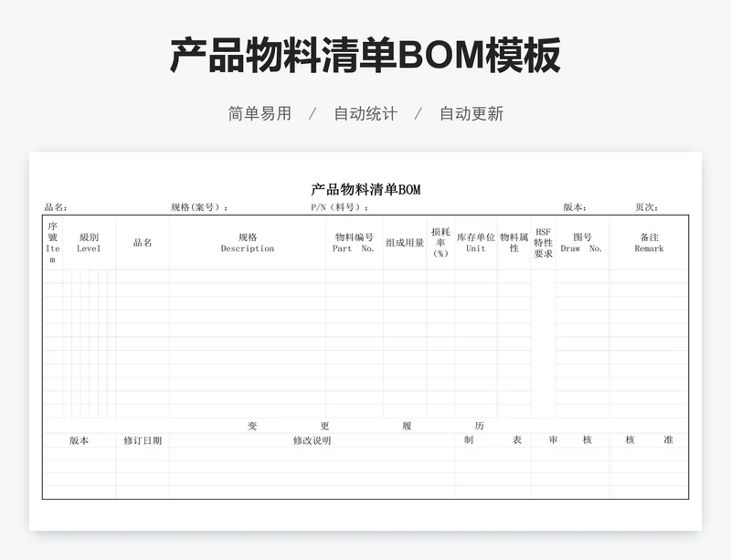Select the 版本 header in change history
The image size is (731, 560).
(79, 440)
